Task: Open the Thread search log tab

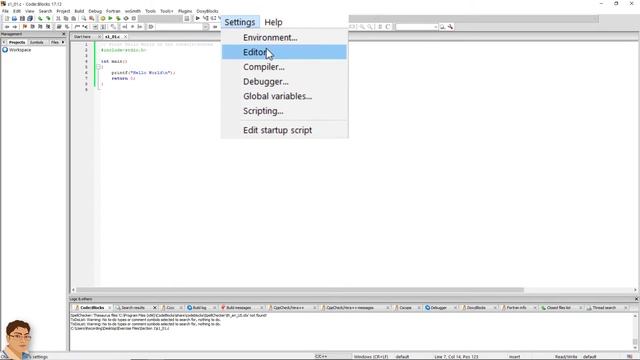Action: (x=604, y=308)
